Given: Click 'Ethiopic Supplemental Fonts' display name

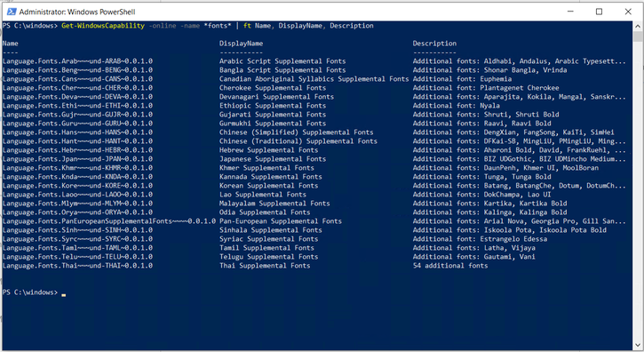Looking at the screenshot, I should [x=273, y=106].
